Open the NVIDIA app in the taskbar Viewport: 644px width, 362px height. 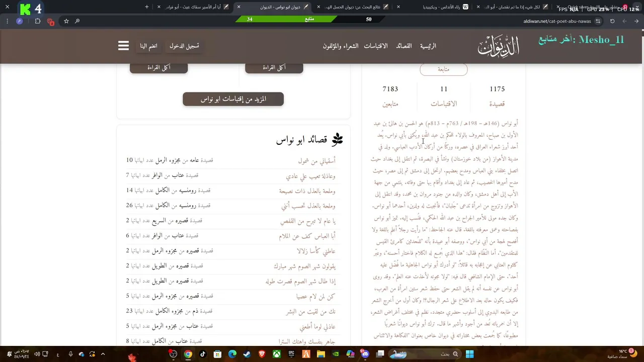[x=336, y=354]
